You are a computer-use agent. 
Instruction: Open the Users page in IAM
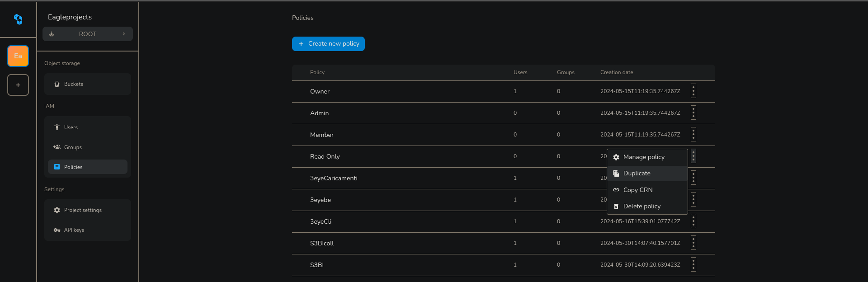[x=71, y=127]
